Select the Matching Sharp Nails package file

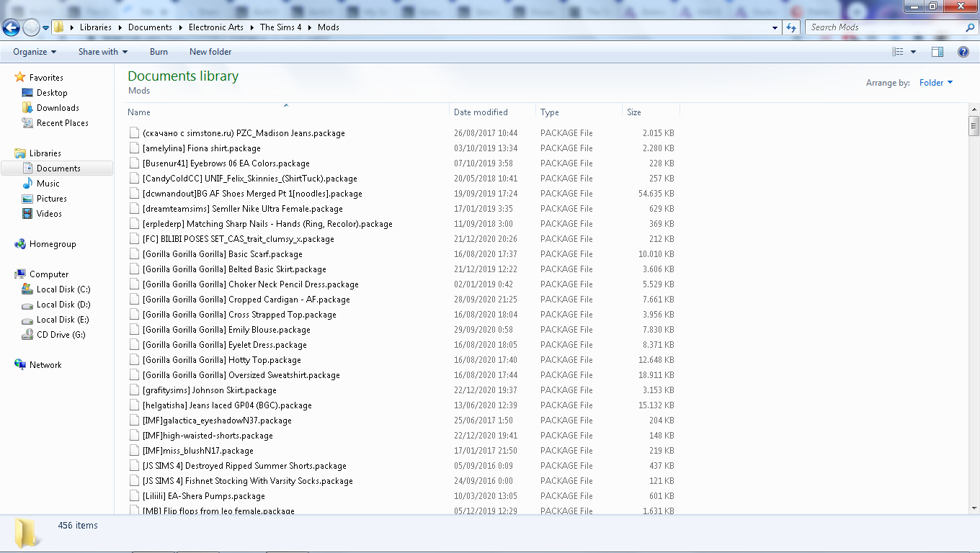click(267, 224)
